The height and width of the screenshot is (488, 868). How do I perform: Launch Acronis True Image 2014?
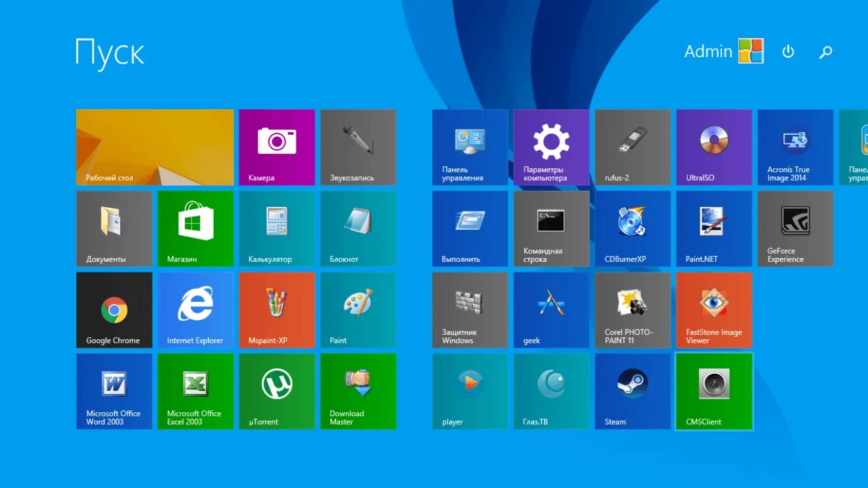pos(796,147)
